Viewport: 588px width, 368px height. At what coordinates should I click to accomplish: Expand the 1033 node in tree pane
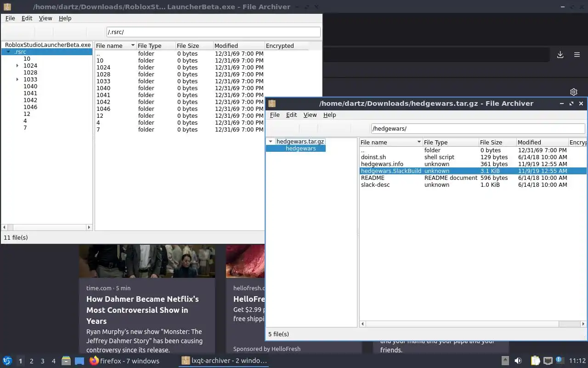click(x=17, y=80)
